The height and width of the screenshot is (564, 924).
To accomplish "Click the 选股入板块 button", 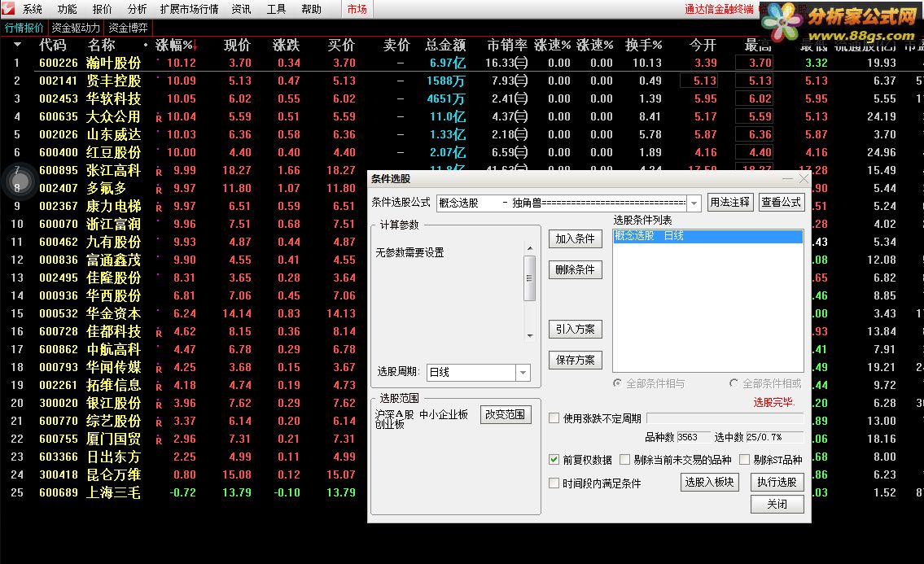I will point(709,482).
